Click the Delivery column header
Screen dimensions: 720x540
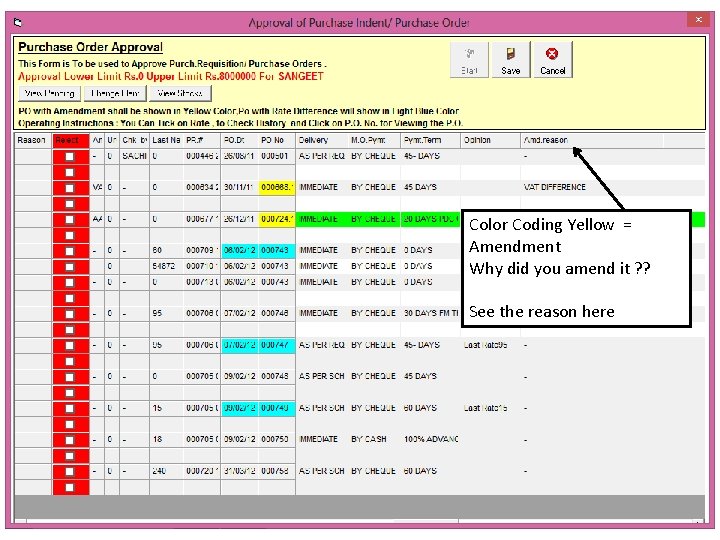click(322, 140)
